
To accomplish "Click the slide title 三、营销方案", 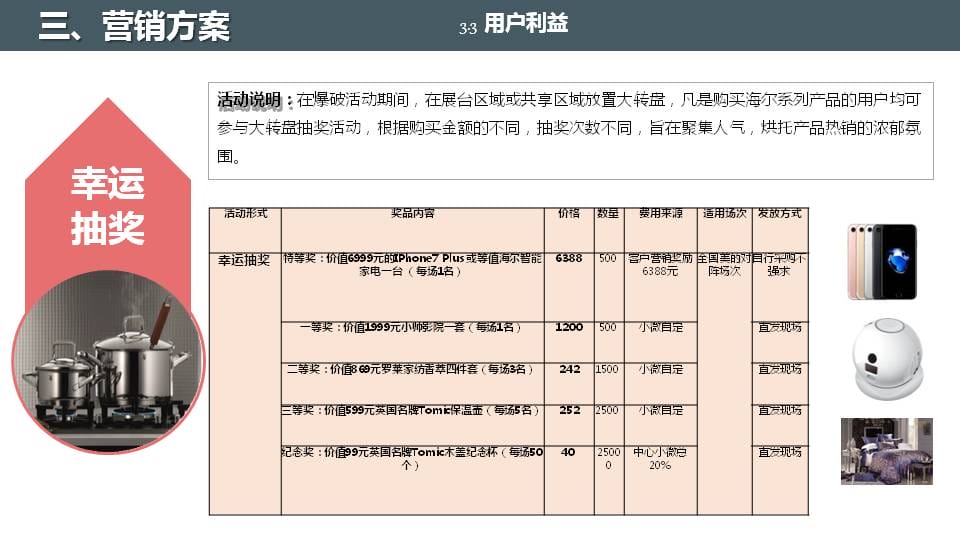I will [x=134, y=26].
